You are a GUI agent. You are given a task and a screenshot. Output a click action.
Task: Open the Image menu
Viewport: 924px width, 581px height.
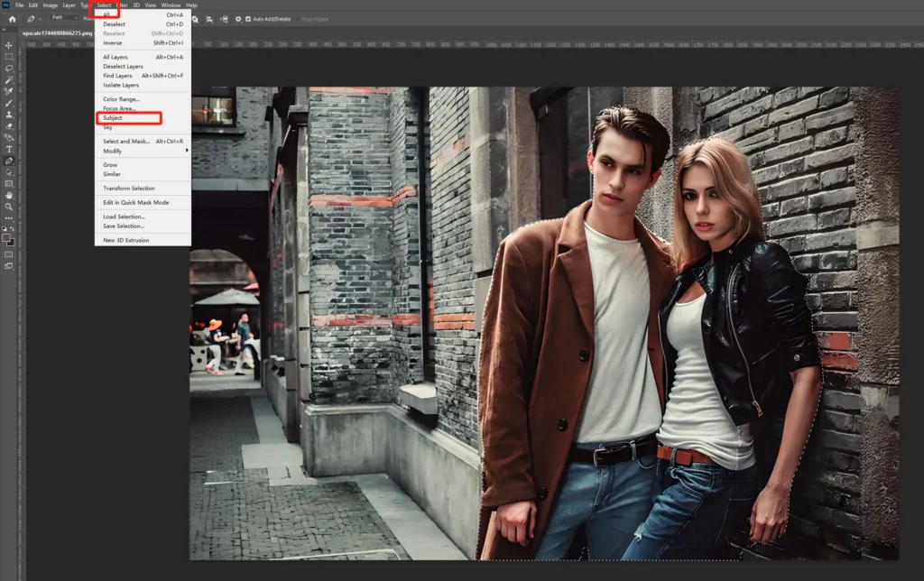(51, 5)
